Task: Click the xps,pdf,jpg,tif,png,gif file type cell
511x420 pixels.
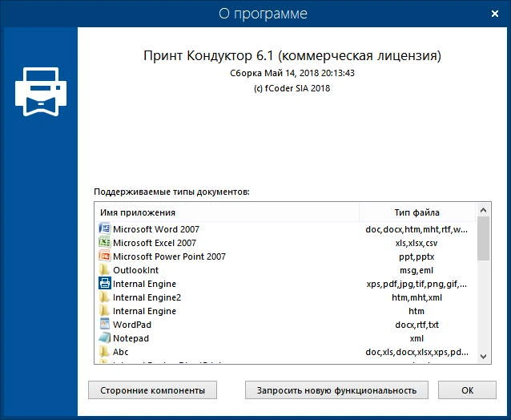Action: pos(416,285)
